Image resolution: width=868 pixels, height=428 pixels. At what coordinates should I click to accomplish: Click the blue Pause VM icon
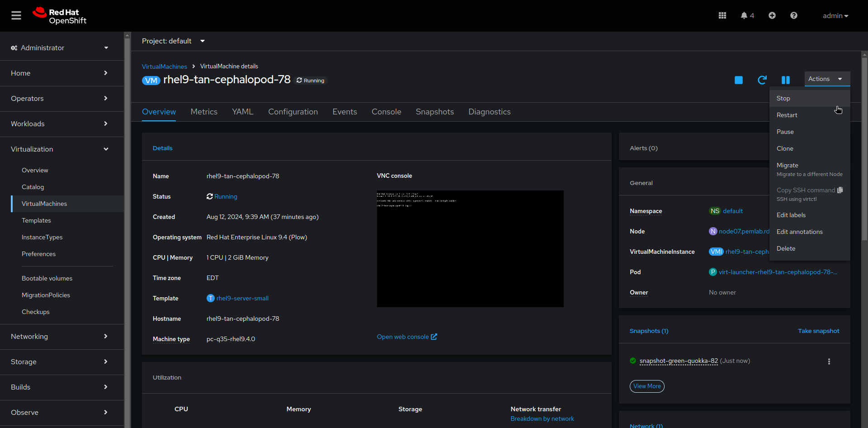pos(786,80)
